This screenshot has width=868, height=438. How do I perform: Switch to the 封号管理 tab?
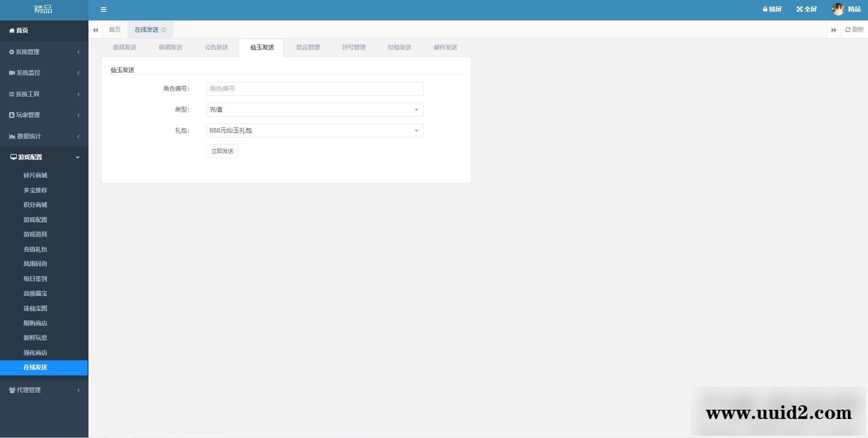coord(353,47)
